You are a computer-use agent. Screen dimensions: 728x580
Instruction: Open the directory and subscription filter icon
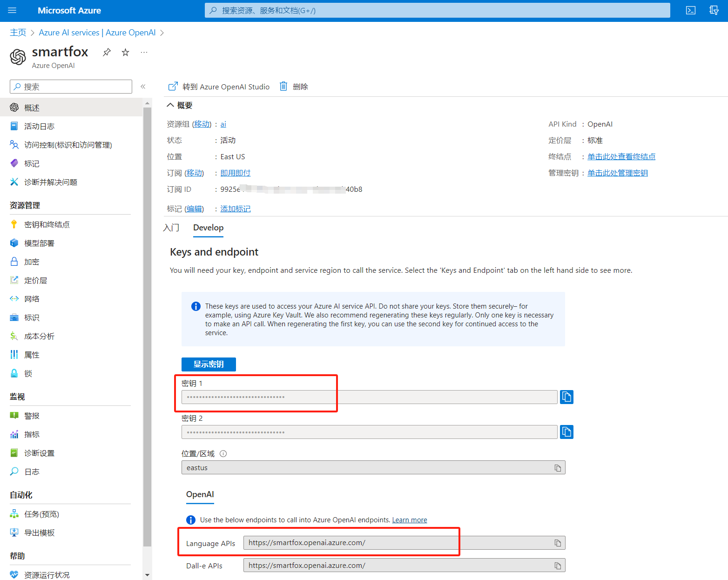pos(714,10)
